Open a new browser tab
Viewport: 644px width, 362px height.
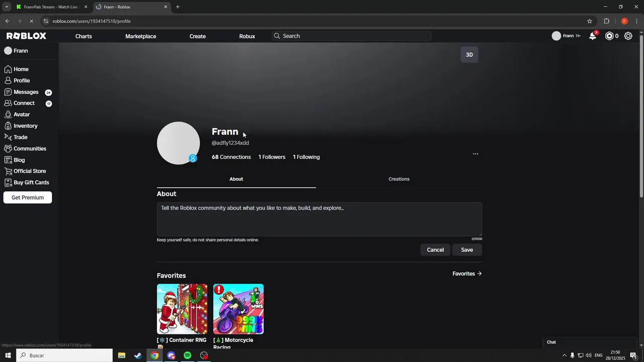(x=178, y=7)
